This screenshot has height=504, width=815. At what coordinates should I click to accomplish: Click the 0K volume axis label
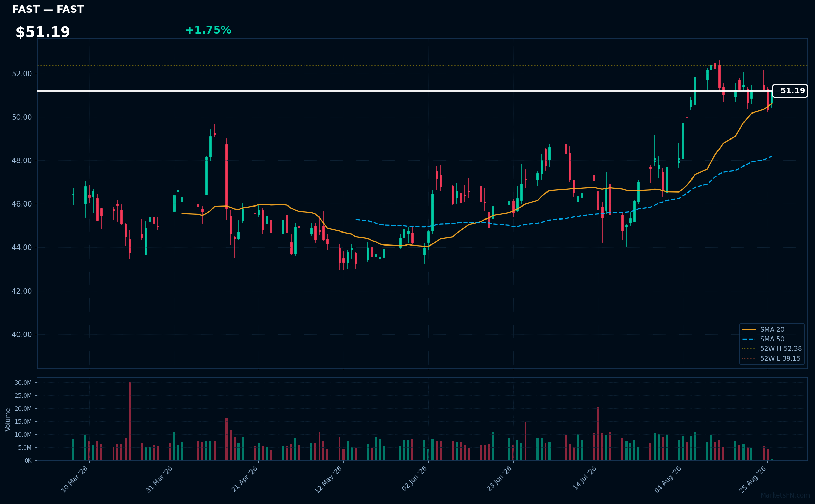pyautogui.click(x=28, y=461)
